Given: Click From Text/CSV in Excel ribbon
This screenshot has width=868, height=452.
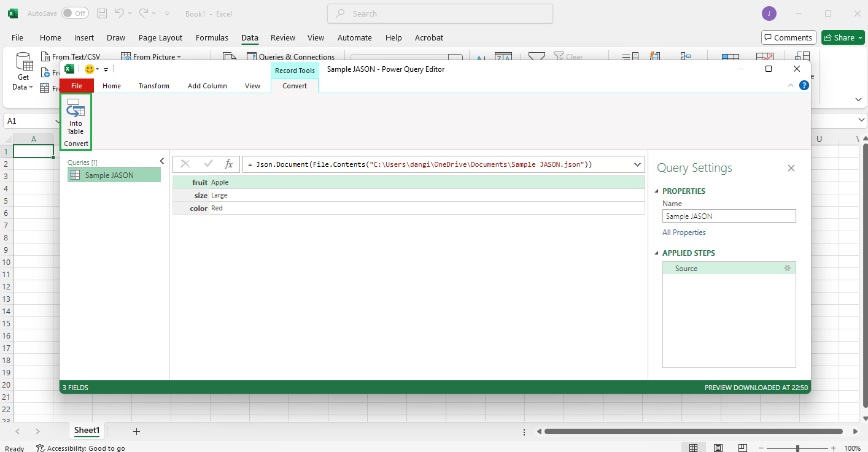Looking at the screenshot, I should [x=71, y=56].
